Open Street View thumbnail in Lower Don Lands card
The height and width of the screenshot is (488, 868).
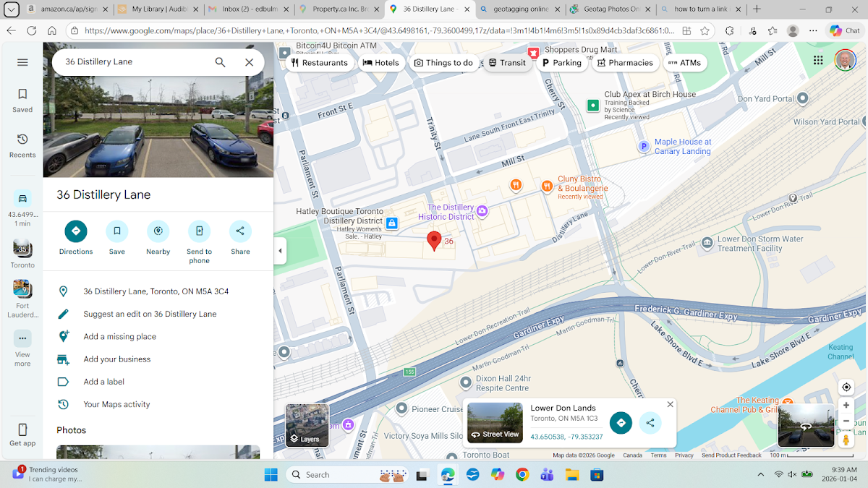pyautogui.click(x=495, y=422)
